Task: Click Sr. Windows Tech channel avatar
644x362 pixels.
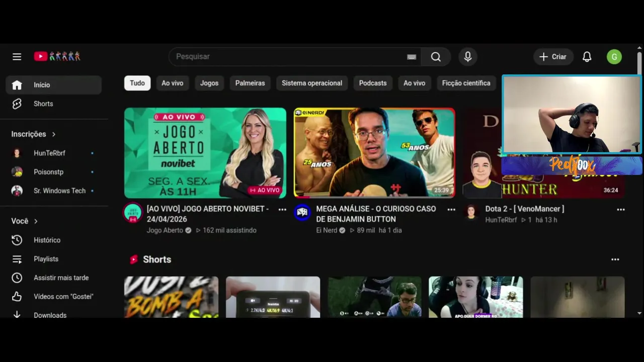Action: tap(17, 191)
